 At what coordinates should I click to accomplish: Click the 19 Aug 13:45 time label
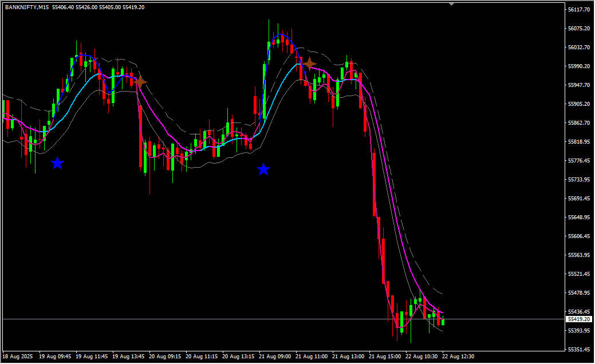pos(128,356)
